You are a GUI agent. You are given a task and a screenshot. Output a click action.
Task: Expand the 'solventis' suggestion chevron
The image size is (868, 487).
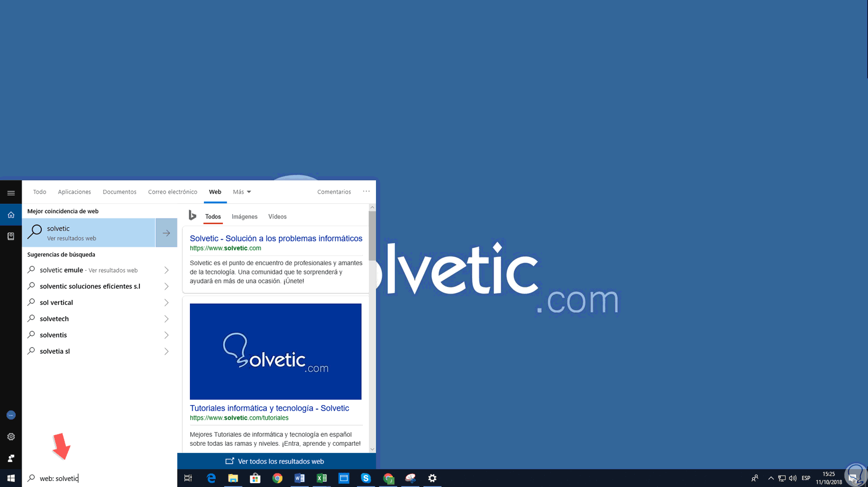click(167, 335)
